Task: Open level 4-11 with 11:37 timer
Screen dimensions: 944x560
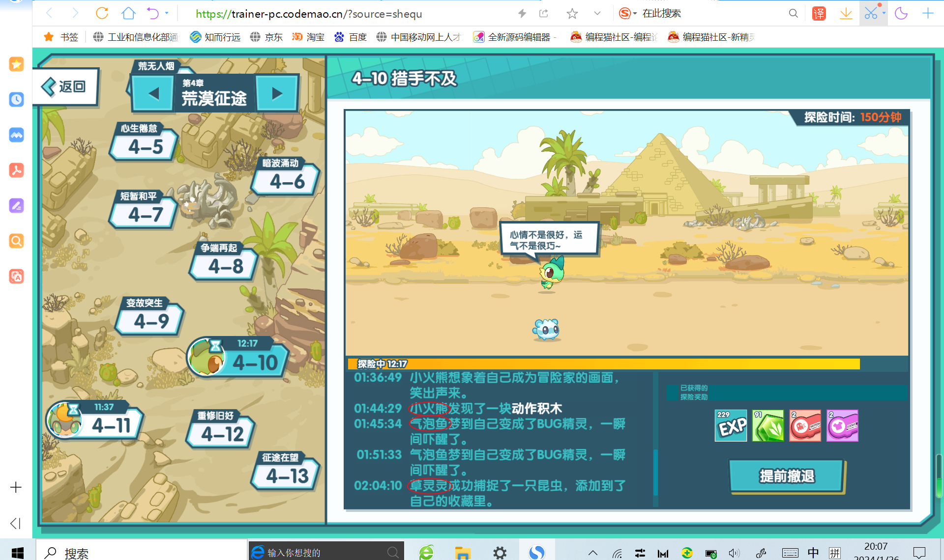Action: tap(94, 420)
